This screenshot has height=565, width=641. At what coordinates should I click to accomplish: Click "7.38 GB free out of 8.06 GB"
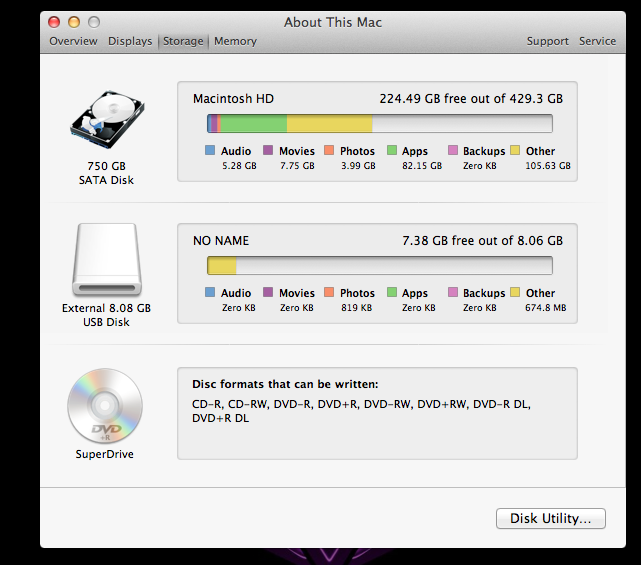(x=482, y=241)
